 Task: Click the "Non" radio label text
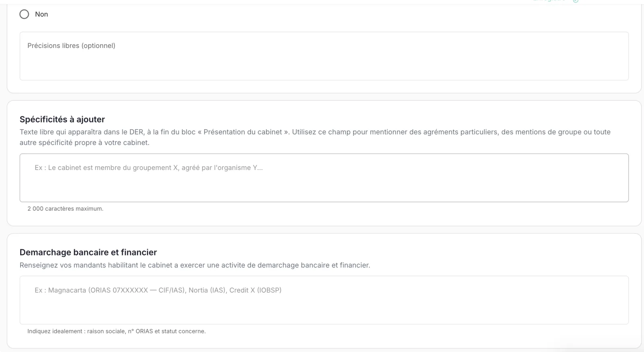[x=41, y=14]
